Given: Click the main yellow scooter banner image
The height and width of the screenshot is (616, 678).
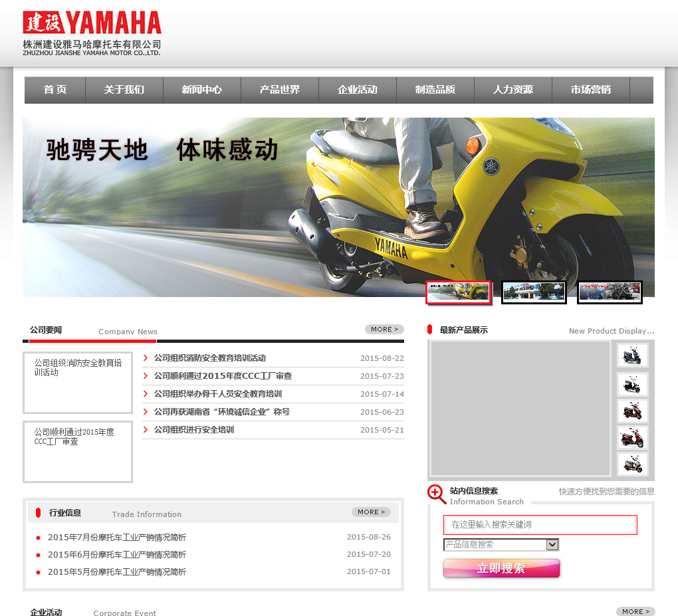Looking at the screenshot, I should pos(338,207).
